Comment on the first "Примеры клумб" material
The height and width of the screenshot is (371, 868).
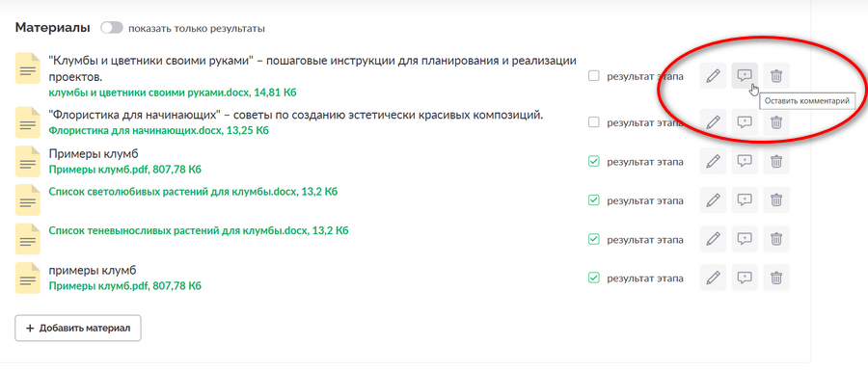(x=745, y=162)
